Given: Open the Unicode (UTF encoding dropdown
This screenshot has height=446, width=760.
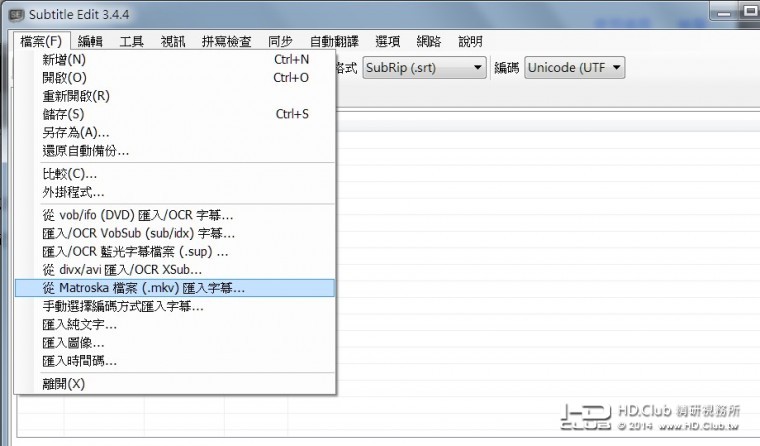Looking at the screenshot, I should pyautogui.click(x=575, y=67).
